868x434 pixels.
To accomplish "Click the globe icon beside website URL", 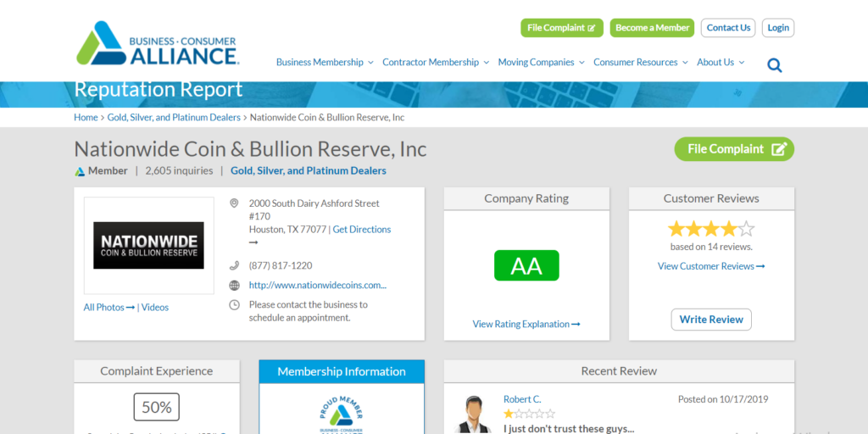I will (234, 286).
